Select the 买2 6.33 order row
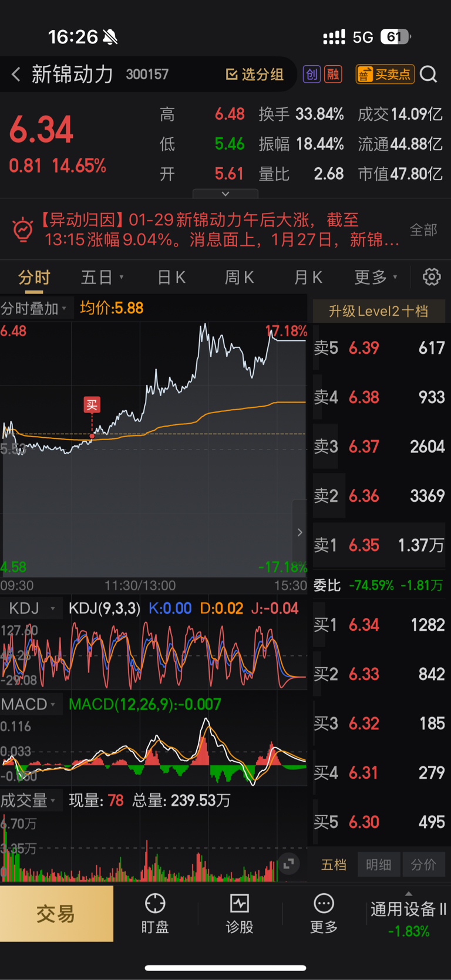451x980 pixels. 379,674
